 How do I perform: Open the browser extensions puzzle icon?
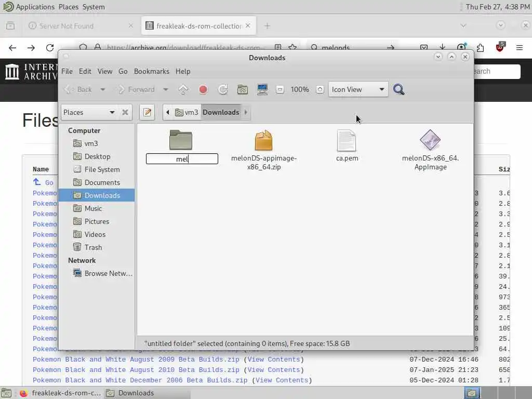coord(480,48)
